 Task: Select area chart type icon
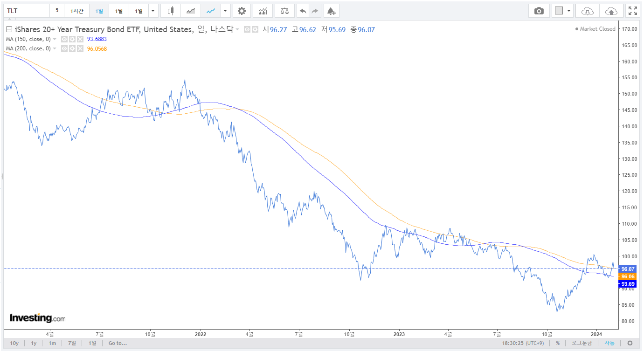click(x=191, y=11)
